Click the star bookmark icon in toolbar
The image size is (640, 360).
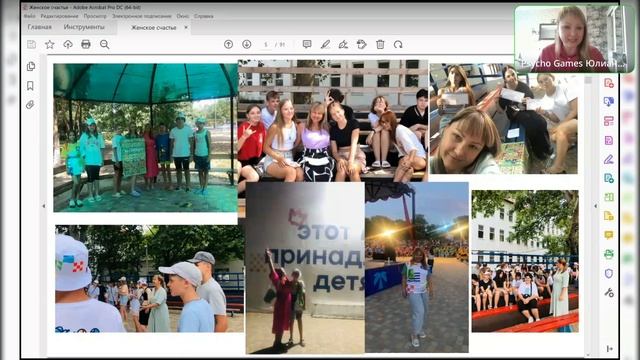point(50,44)
